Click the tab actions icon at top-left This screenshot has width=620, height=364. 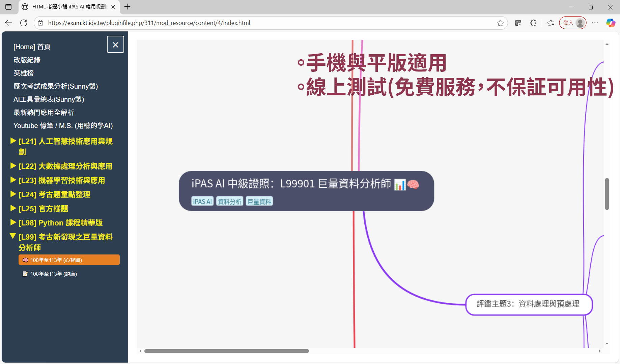point(8,7)
